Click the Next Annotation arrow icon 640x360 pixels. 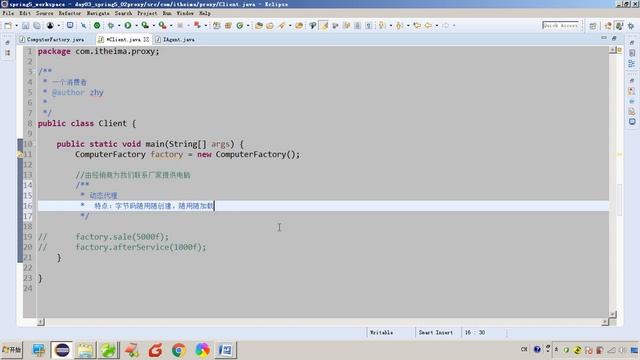382,26
